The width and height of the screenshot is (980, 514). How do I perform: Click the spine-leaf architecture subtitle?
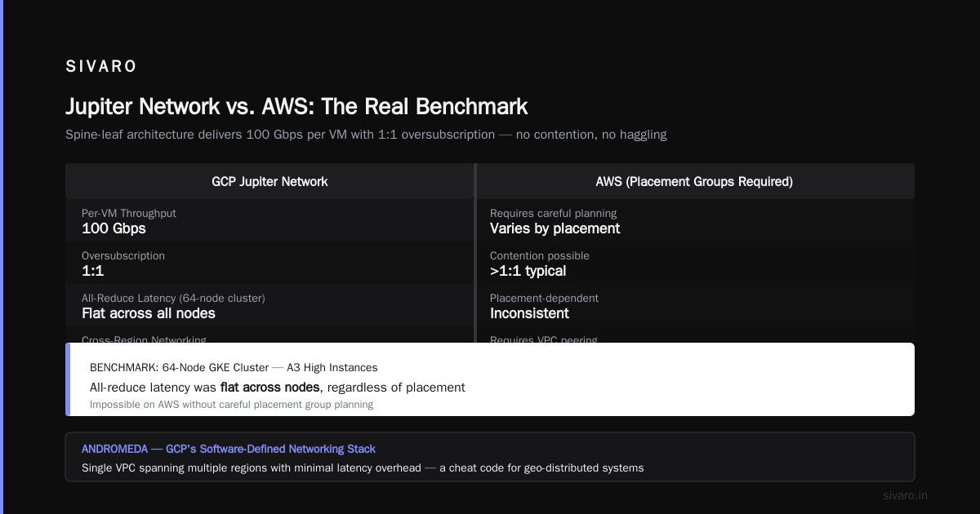click(366, 135)
